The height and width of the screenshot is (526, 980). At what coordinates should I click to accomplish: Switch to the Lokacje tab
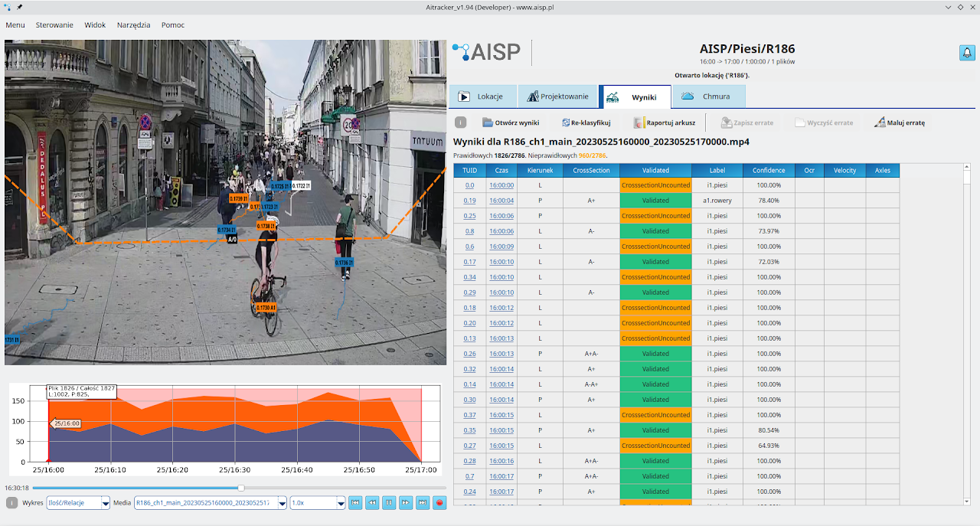click(482, 96)
